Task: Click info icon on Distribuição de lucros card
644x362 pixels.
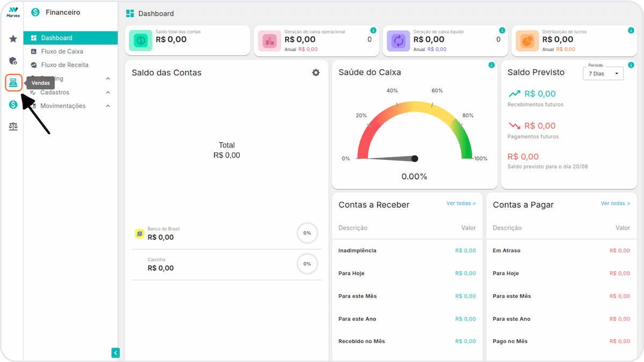Action: tap(631, 30)
